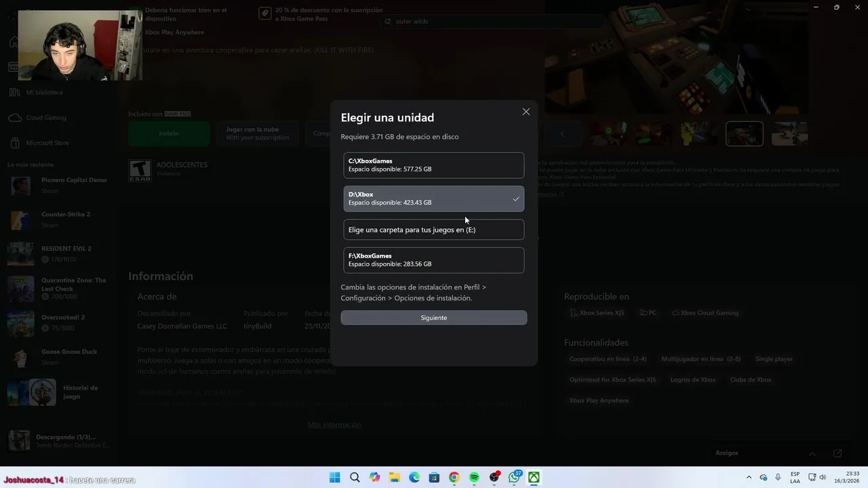Select the highlighted screenshot thumbnail
Image resolution: width=868 pixels, height=488 pixels.
point(744,134)
